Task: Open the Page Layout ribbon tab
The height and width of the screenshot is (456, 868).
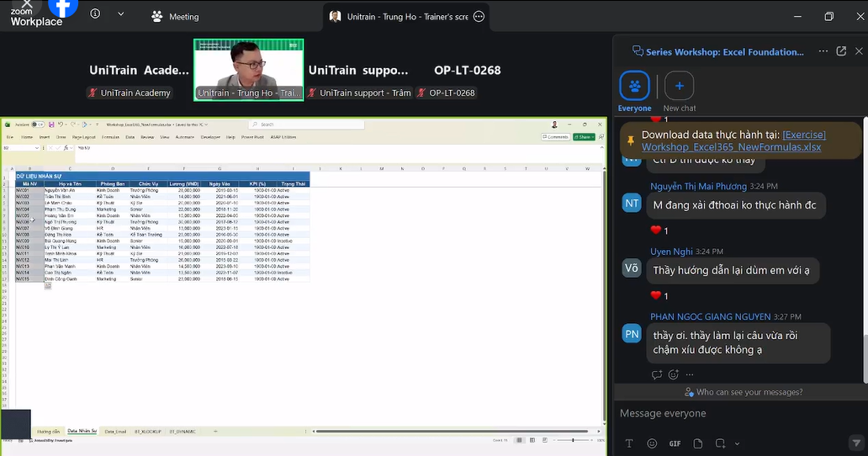Action: pyautogui.click(x=83, y=136)
